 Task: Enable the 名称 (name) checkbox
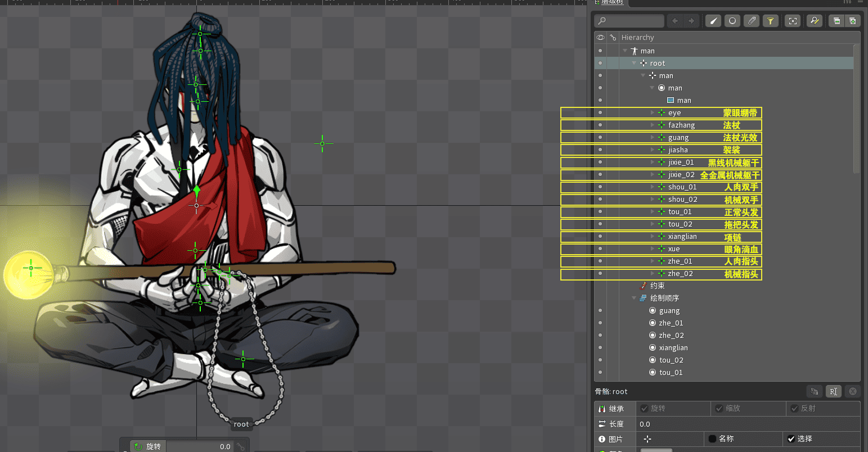[x=712, y=439]
